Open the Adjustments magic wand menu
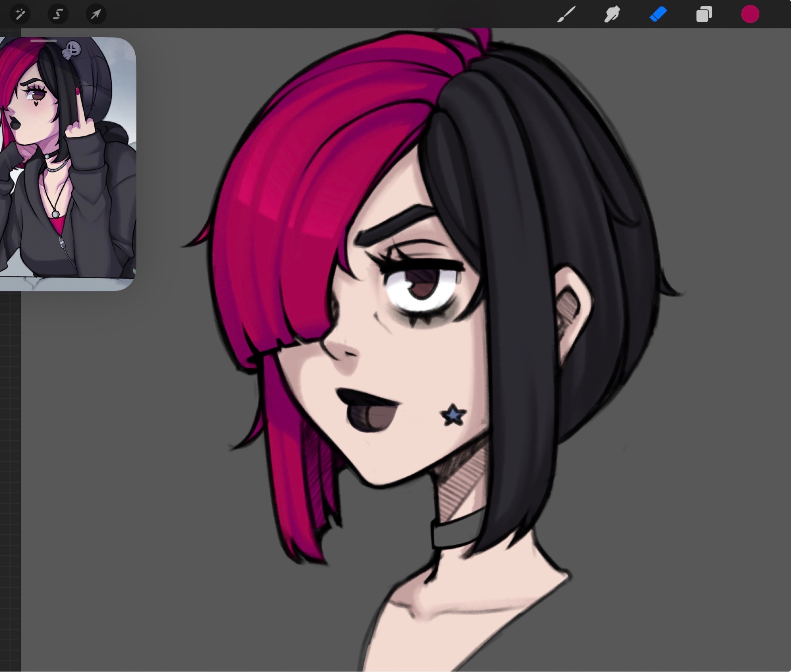The image size is (791, 672). point(20,15)
